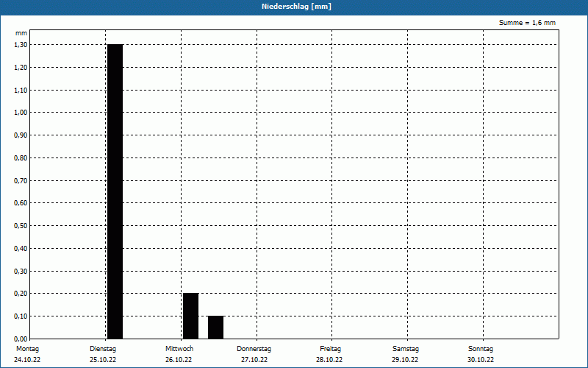Click the date 26.10.22
588x368 pixels.
[179, 360]
